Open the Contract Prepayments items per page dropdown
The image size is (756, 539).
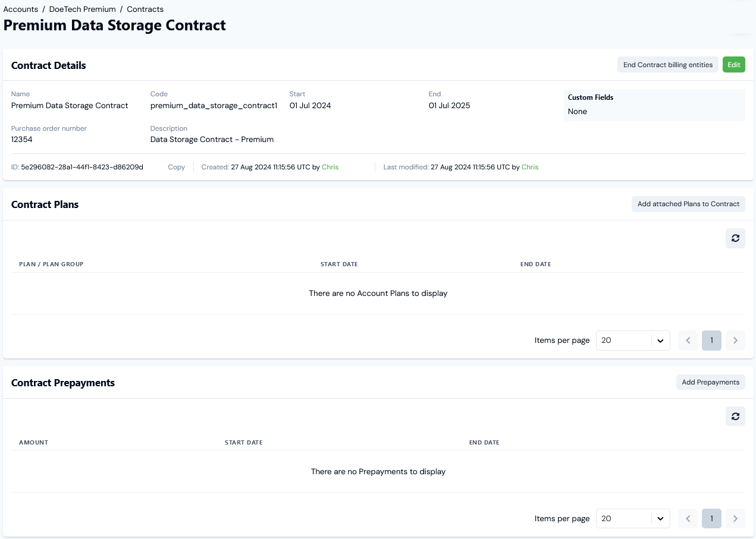(632, 518)
